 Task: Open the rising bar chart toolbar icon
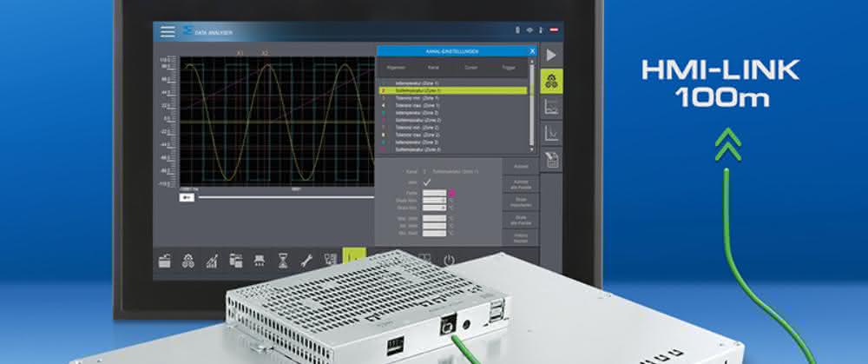pyautogui.click(x=212, y=261)
